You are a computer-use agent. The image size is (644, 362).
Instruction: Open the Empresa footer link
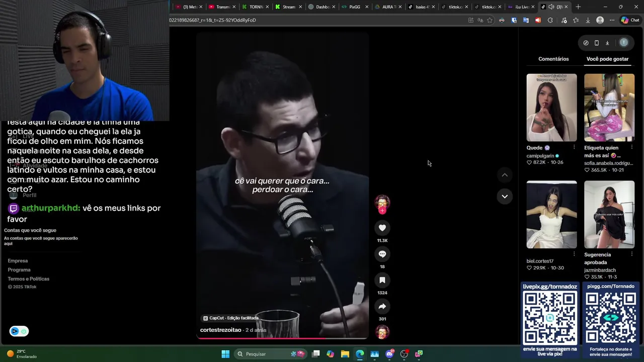tap(18, 260)
